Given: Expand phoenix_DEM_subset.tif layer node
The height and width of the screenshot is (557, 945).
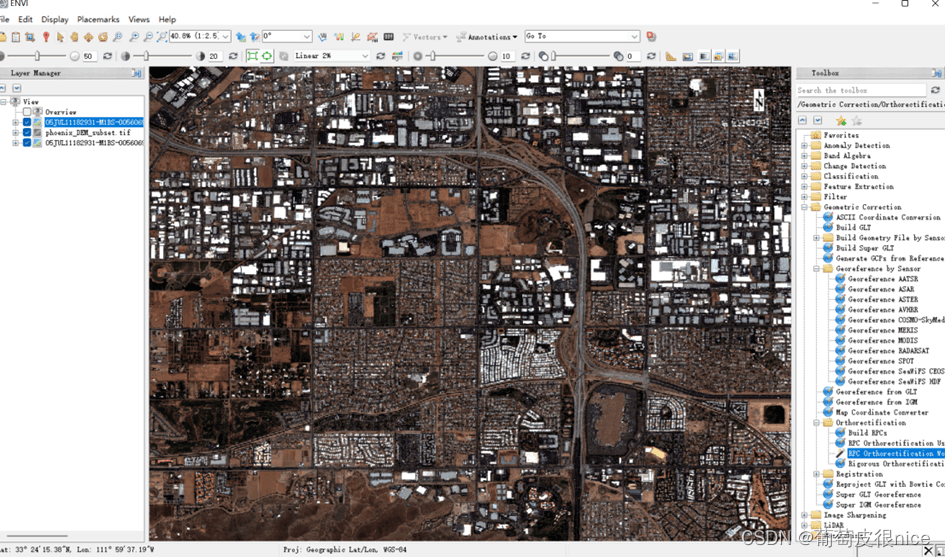Looking at the screenshot, I should [16, 133].
